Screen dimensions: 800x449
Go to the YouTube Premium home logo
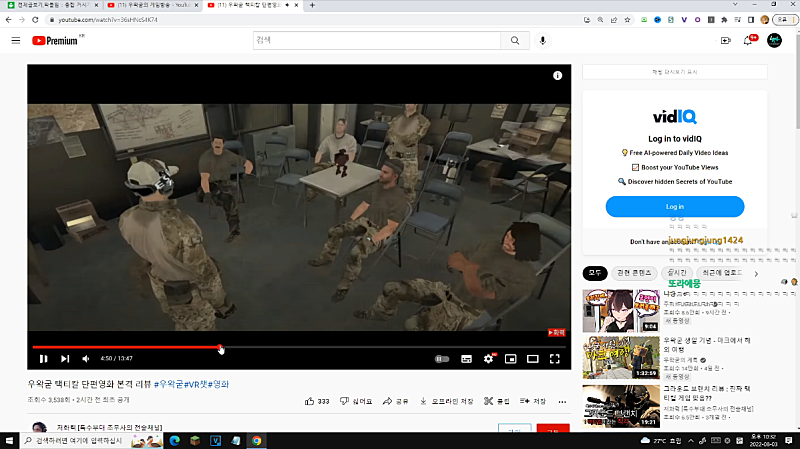55,40
